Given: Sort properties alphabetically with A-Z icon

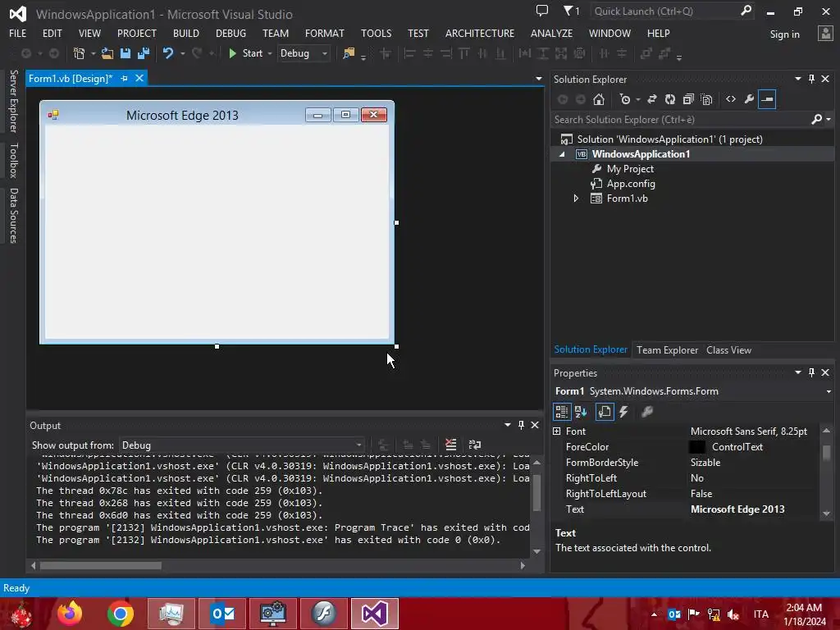Looking at the screenshot, I should pos(581,412).
